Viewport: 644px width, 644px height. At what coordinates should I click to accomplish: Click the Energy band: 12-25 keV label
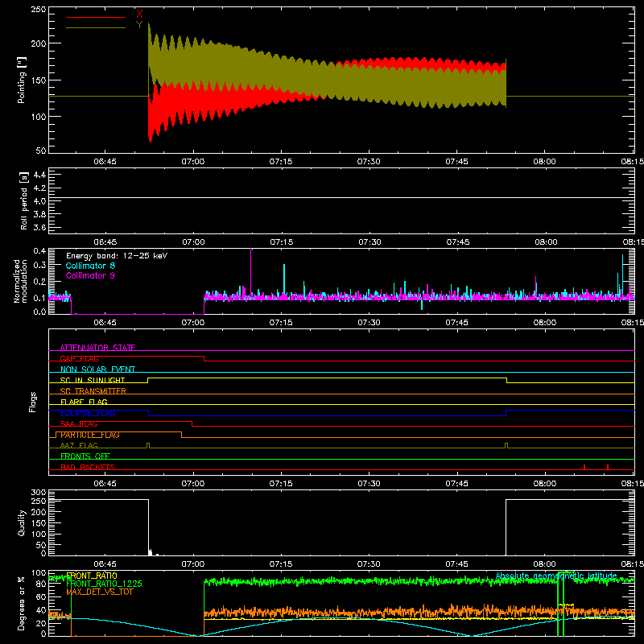click(117, 256)
